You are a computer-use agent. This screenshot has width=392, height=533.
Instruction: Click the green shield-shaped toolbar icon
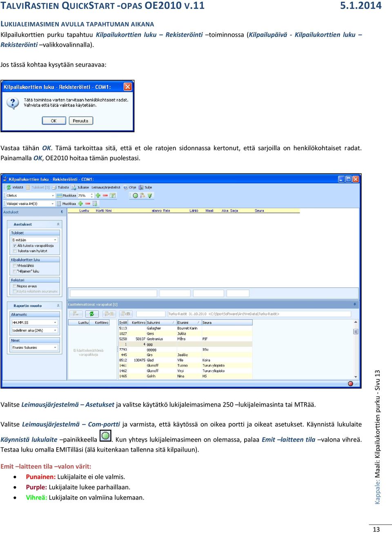coord(150,195)
